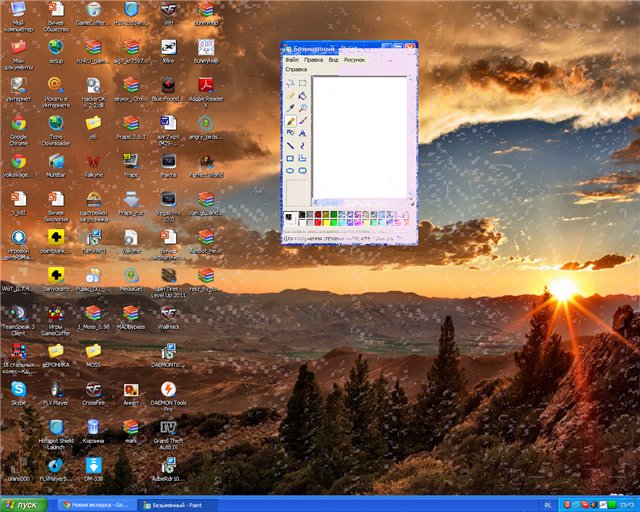Open the Рисунок menu in Paint
This screenshot has width=640, height=512.
point(354,59)
